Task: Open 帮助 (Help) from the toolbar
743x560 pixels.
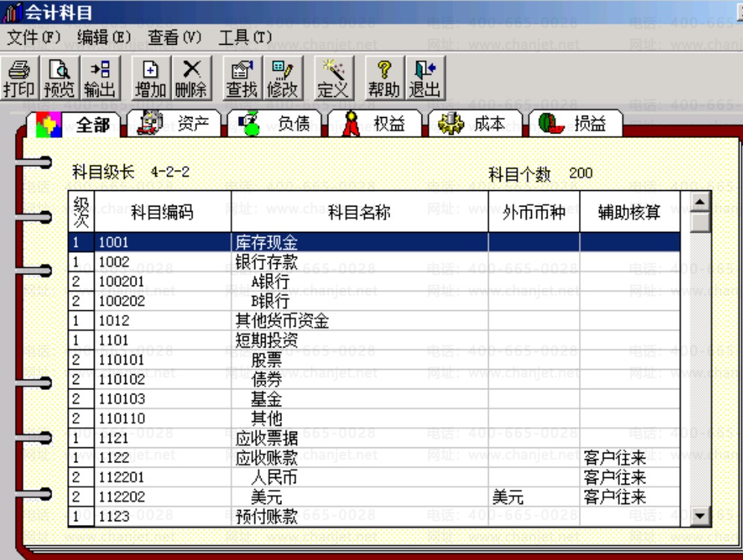Action: [x=384, y=78]
